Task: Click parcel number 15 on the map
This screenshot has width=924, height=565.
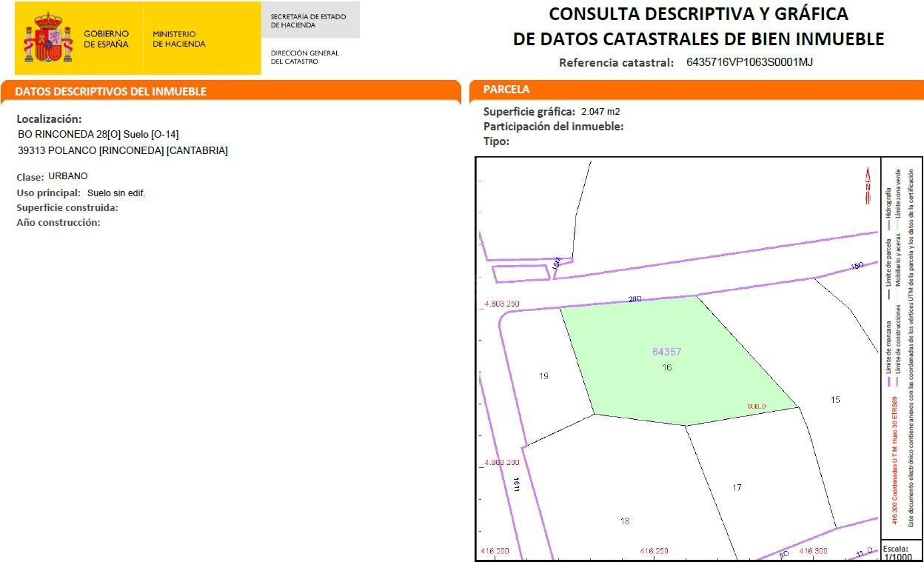Action: 835,400
